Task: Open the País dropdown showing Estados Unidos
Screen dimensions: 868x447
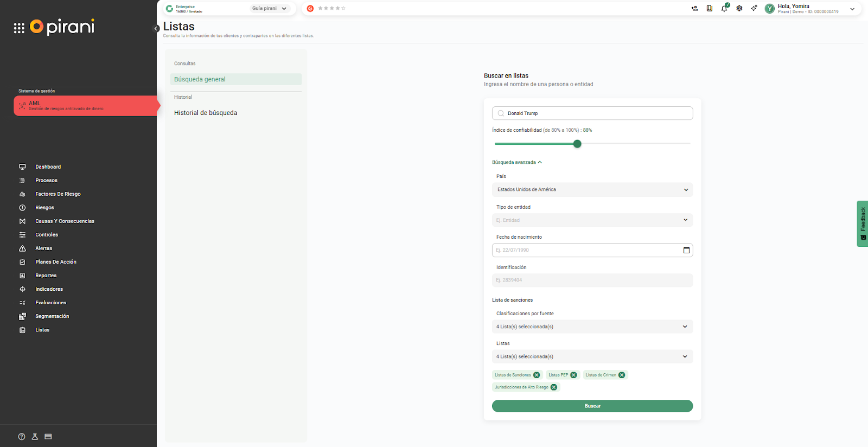Action: [592, 190]
